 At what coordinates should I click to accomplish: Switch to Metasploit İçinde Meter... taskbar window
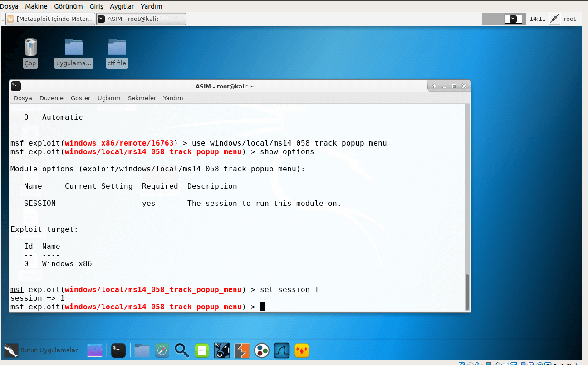click(51, 19)
